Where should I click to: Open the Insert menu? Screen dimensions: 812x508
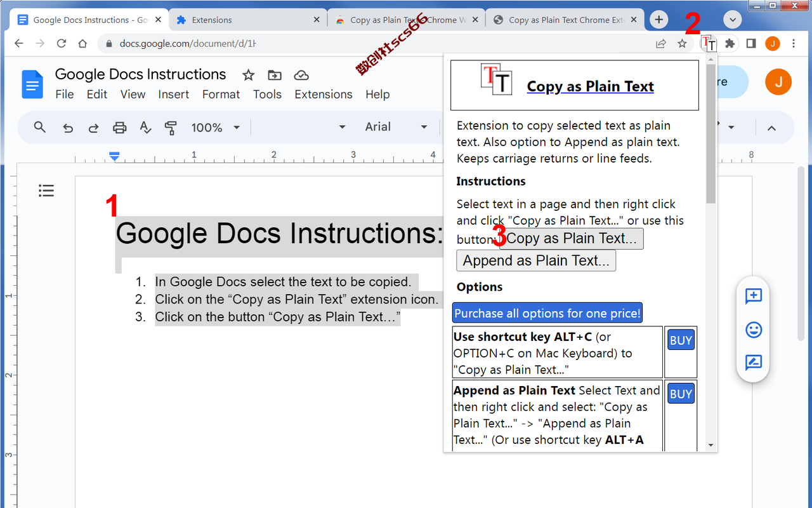174,94
